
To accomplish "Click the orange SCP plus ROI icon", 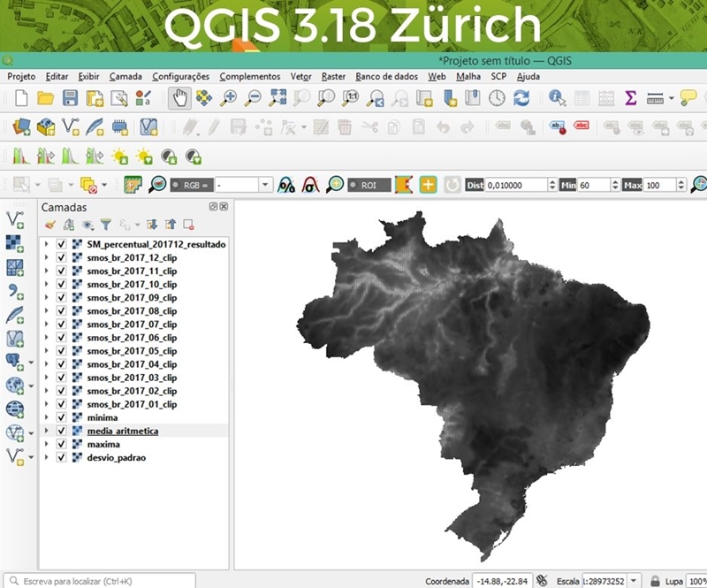I will 428,185.
